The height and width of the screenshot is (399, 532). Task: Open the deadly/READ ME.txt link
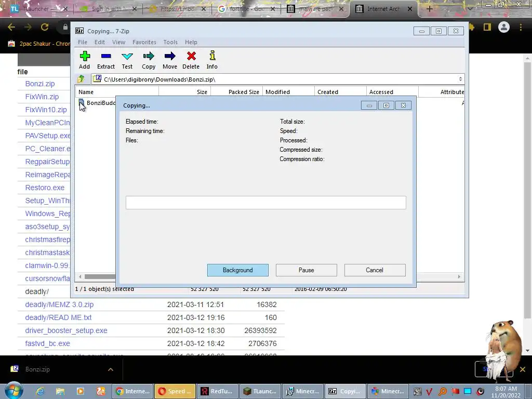[x=58, y=317]
